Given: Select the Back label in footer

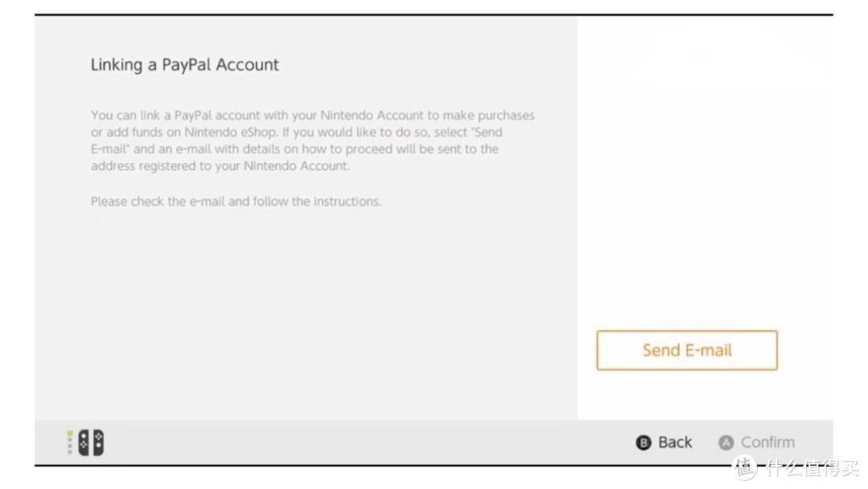Looking at the screenshot, I should coord(675,442).
